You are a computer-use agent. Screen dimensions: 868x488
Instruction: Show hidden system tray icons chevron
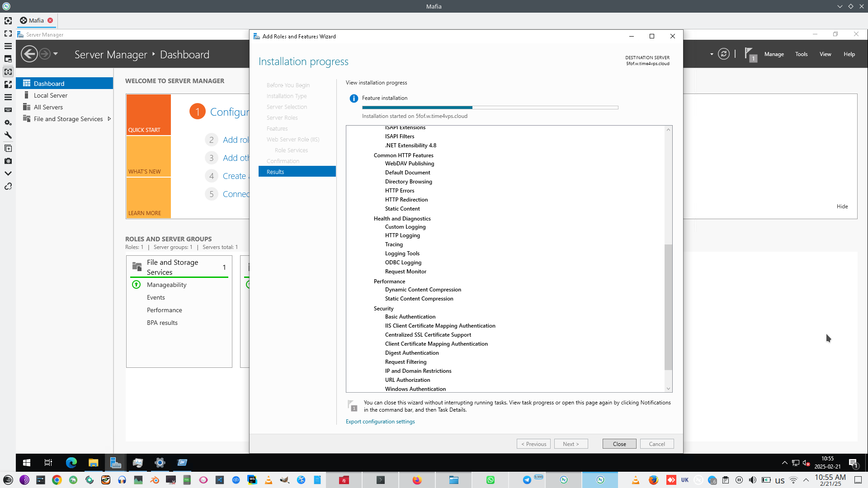click(784, 462)
